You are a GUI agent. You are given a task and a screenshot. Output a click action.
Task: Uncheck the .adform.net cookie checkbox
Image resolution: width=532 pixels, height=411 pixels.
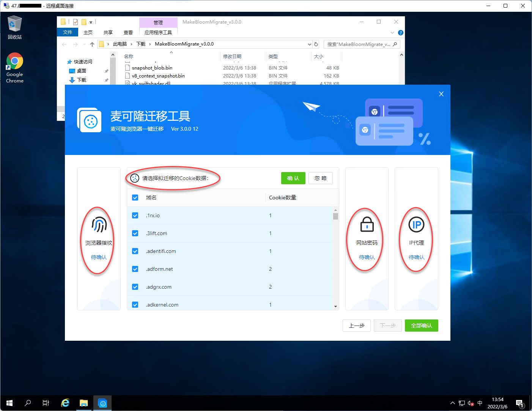tap(135, 269)
